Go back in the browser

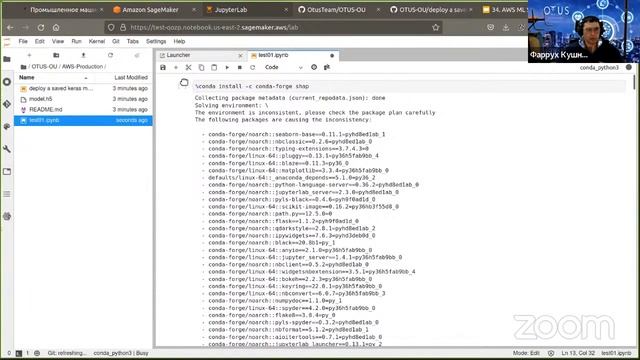coord(10,28)
